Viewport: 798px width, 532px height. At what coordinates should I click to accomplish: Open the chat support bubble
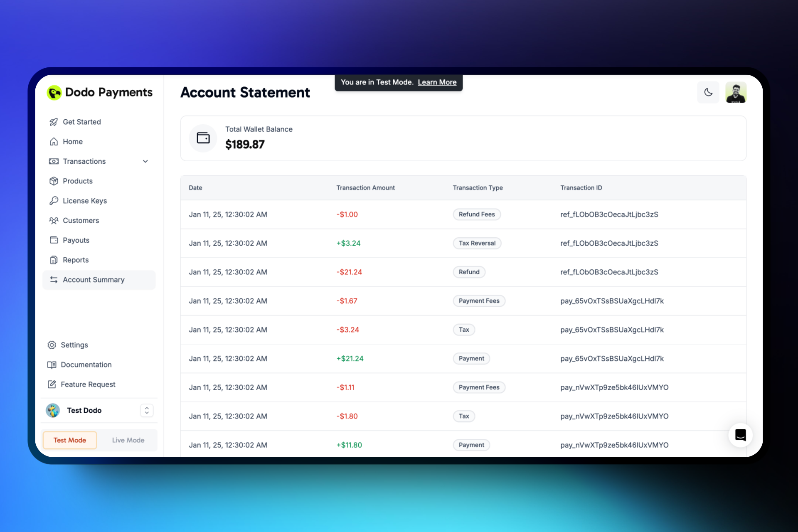[x=740, y=435]
